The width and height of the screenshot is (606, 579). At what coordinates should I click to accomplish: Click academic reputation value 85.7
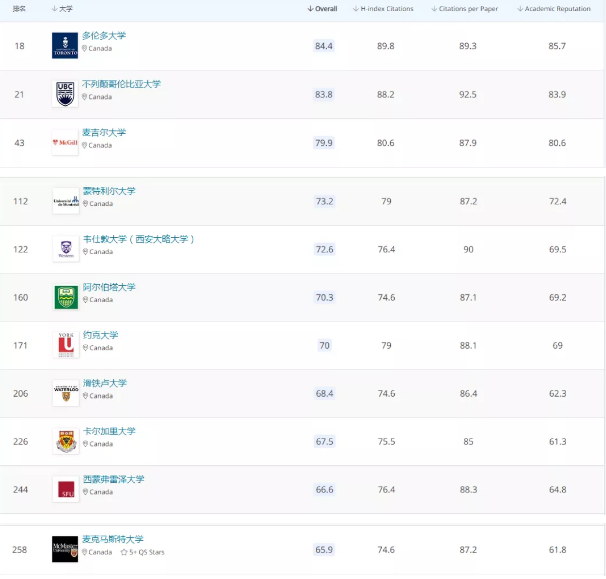click(x=557, y=46)
